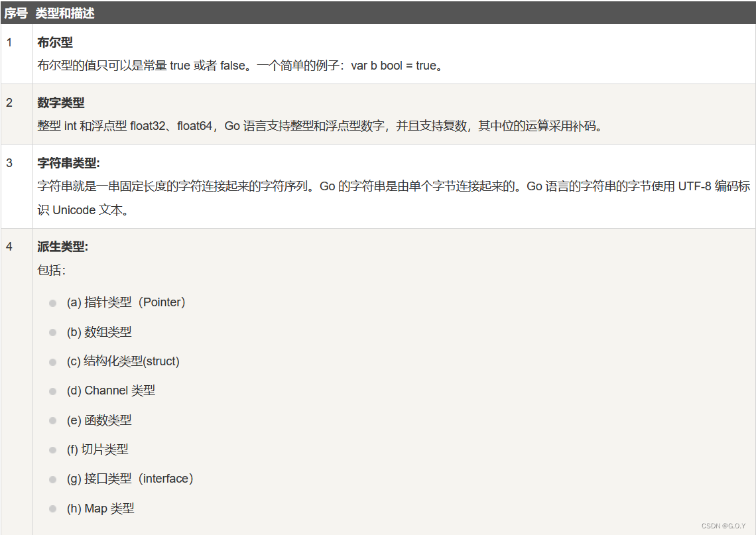Click the '包括:' text
The width and height of the screenshot is (756, 535).
(x=51, y=270)
